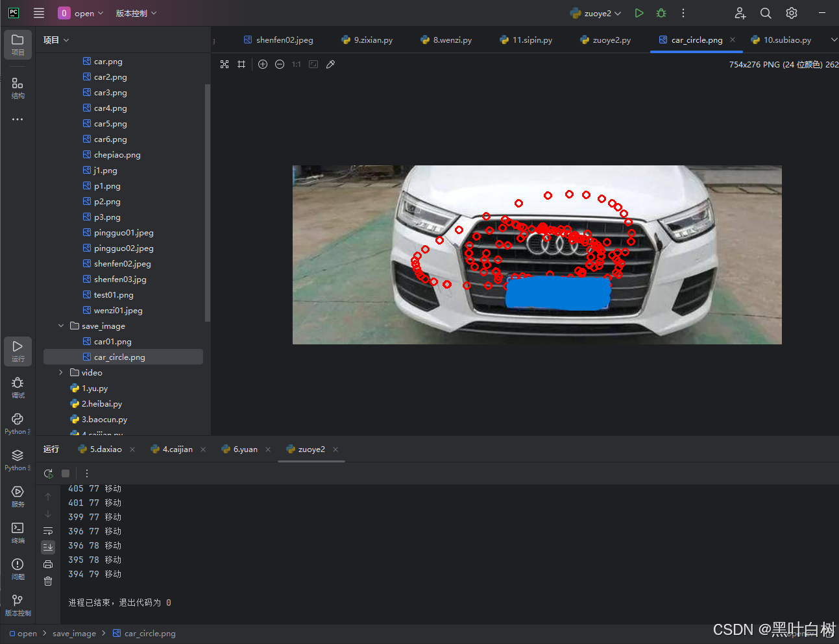The width and height of the screenshot is (839, 644).
Task: Switch to 9.zixian.py editor tab
Action: (367, 40)
